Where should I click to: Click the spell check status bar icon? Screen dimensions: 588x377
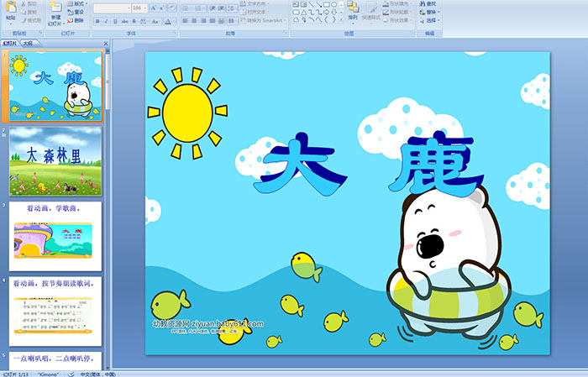(71, 373)
